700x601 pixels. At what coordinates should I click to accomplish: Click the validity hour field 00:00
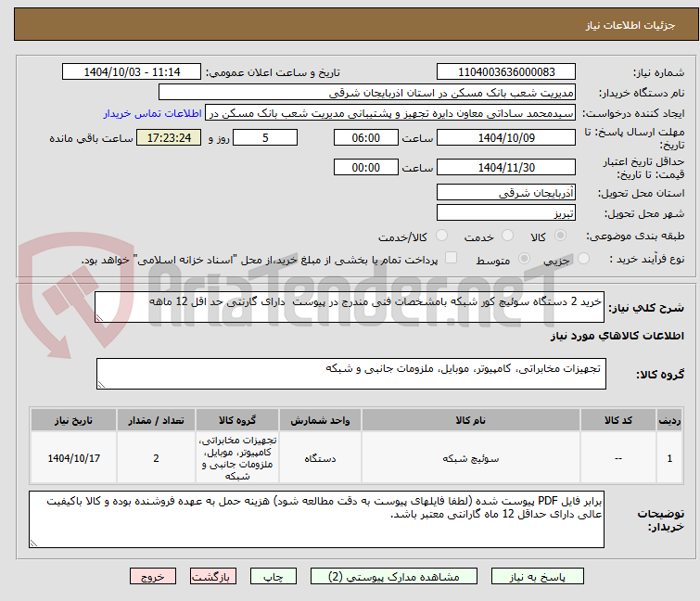pos(365,168)
